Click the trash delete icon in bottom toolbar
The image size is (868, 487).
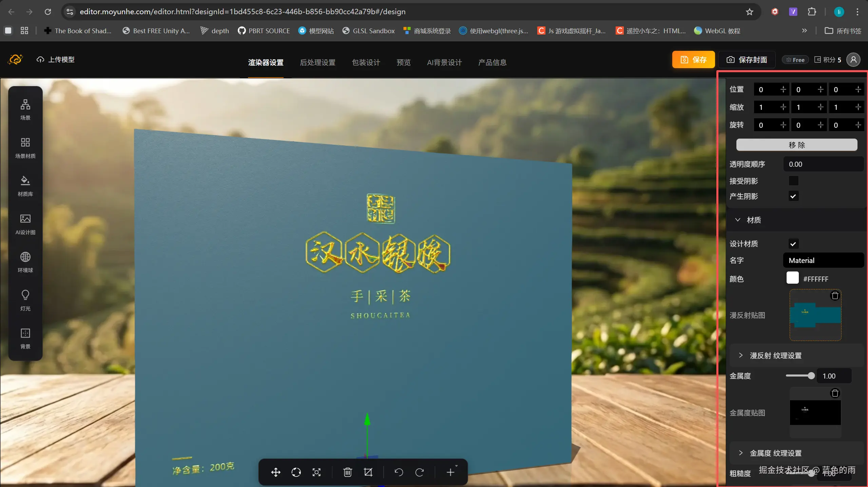point(347,472)
